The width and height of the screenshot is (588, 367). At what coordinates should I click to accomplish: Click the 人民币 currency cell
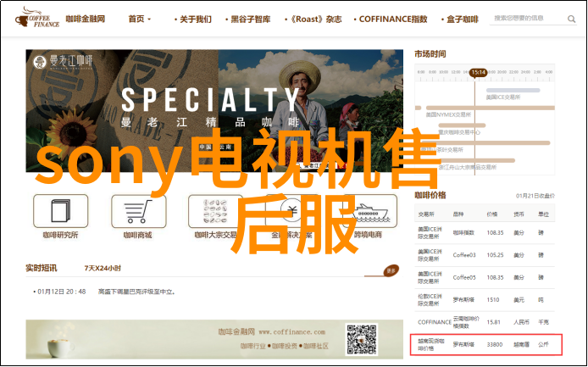(521, 322)
